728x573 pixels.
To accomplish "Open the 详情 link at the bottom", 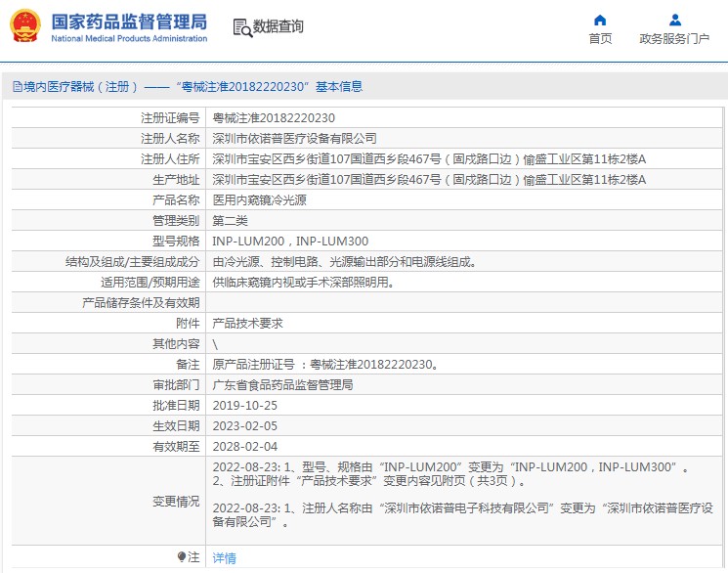I will 224,558.
